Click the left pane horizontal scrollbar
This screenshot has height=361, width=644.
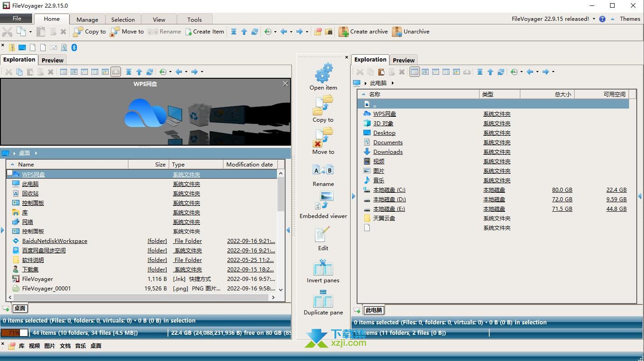click(x=142, y=297)
